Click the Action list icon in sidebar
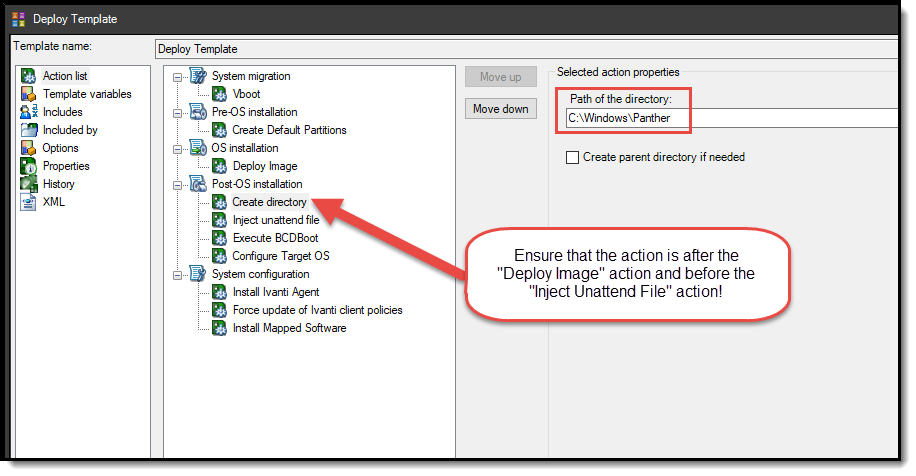The image size is (916, 476). click(28, 76)
